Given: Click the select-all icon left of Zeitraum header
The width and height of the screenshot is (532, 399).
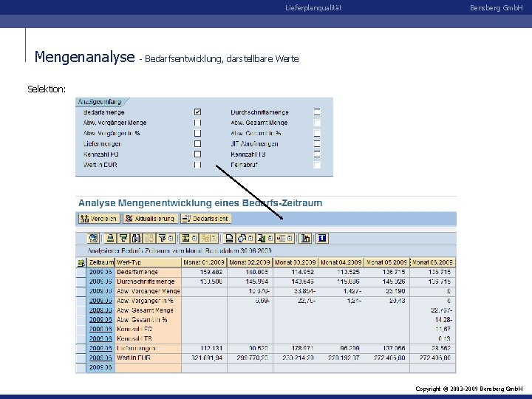Looking at the screenshot, I should pyautogui.click(x=81, y=262).
